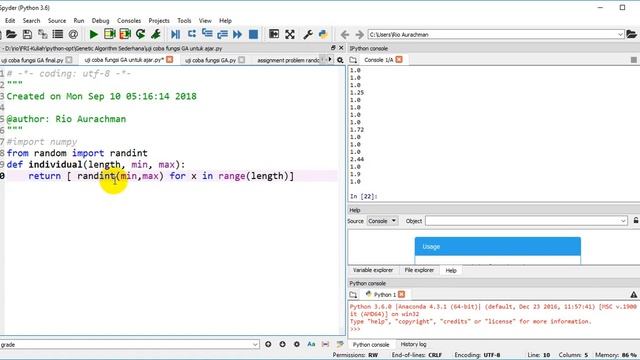The width and height of the screenshot is (640, 360).
Task: Browse working directory folder icon
Action: pos(631,34)
